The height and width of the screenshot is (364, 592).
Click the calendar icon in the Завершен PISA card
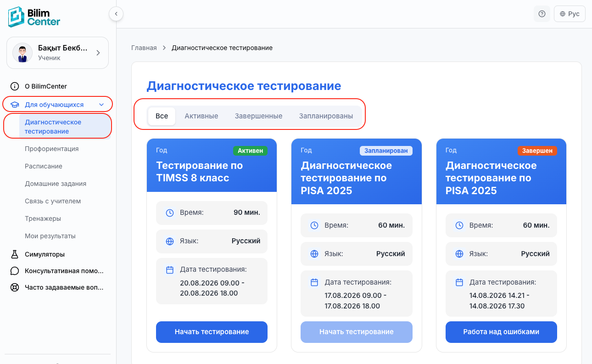(x=459, y=282)
